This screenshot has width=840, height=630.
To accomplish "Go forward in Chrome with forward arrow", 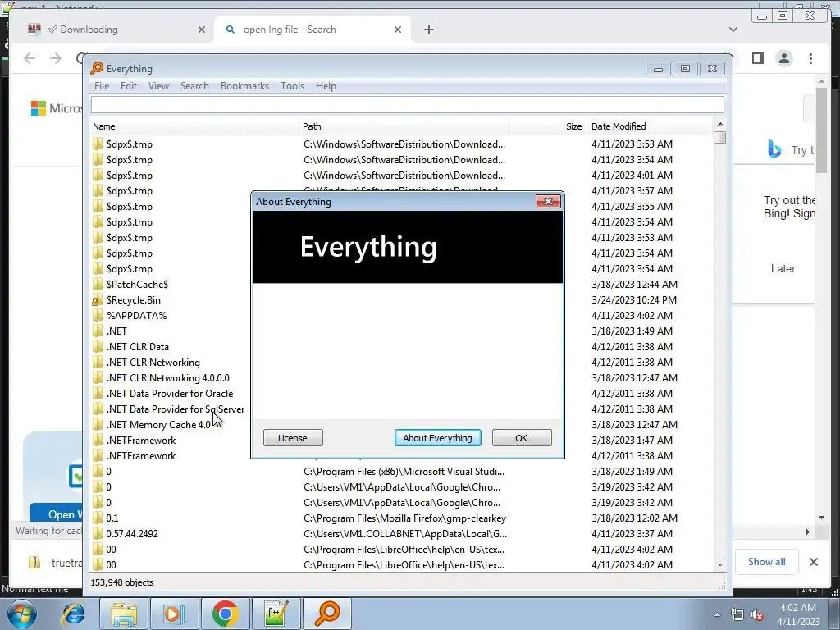I will (x=56, y=58).
